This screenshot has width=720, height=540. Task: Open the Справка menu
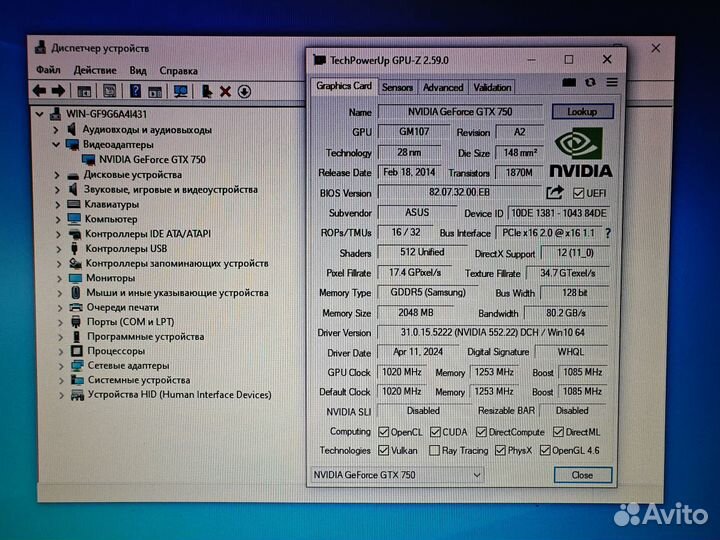coord(179,71)
